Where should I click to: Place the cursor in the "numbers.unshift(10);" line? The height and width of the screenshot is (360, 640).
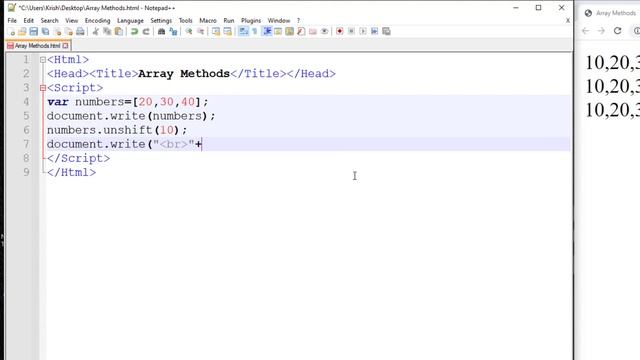(x=117, y=130)
